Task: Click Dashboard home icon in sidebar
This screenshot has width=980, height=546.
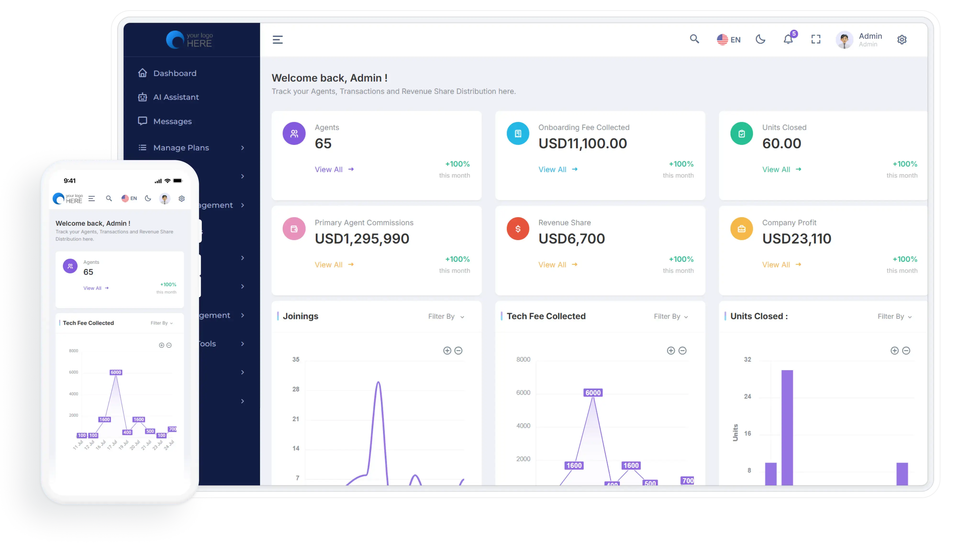Action: pyautogui.click(x=142, y=73)
